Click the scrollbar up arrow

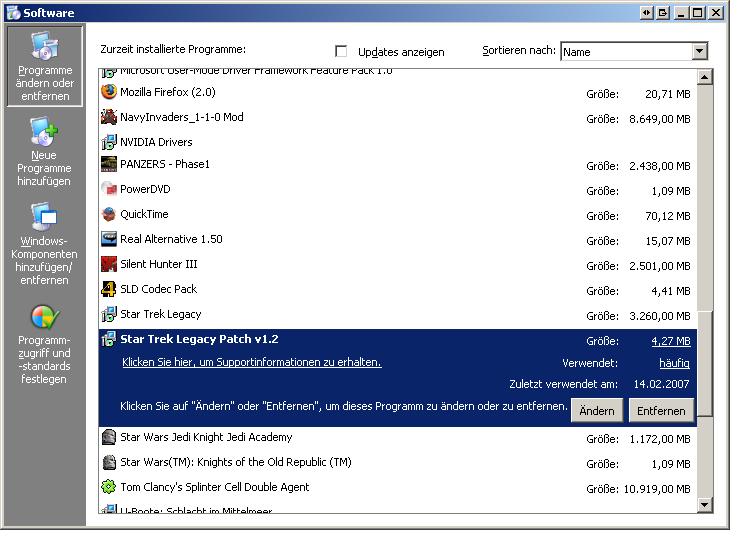(704, 78)
